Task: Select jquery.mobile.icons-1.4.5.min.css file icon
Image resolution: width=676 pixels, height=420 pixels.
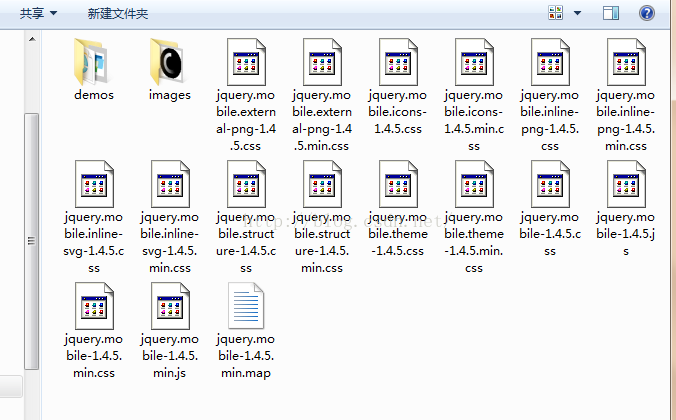Action: (x=474, y=62)
